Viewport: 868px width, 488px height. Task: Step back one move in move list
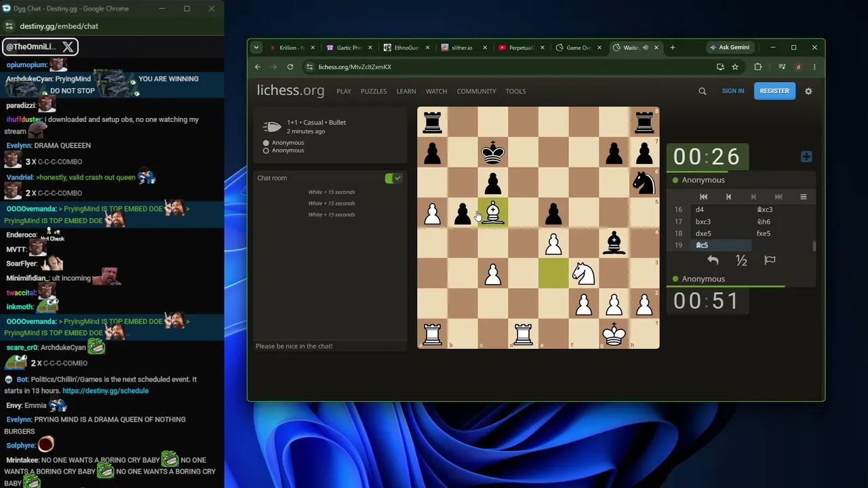728,197
